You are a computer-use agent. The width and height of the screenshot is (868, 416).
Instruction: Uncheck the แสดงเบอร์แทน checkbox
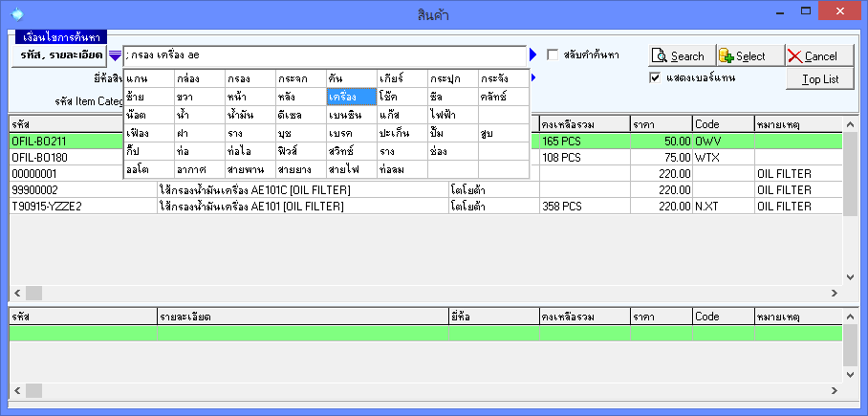pyautogui.click(x=655, y=77)
